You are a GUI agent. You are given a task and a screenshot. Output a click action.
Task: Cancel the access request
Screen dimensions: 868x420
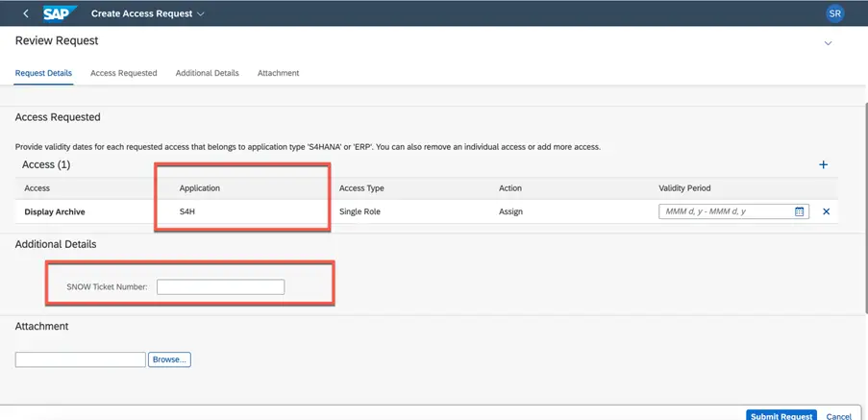tap(838, 415)
